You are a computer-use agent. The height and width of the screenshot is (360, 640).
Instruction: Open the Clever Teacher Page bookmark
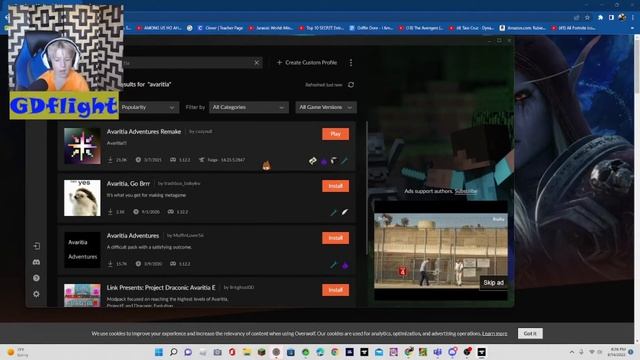pyautogui.click(x=220, y=28)
